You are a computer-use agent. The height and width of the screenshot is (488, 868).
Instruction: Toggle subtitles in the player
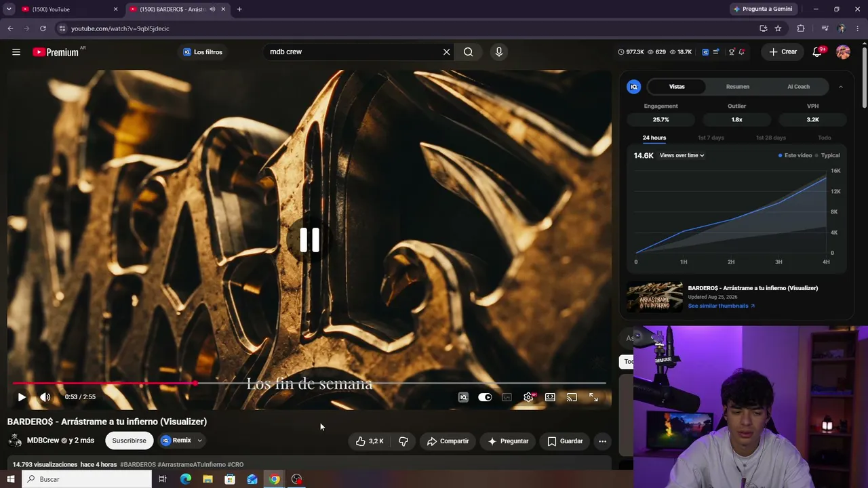click(x=507, y=397)
